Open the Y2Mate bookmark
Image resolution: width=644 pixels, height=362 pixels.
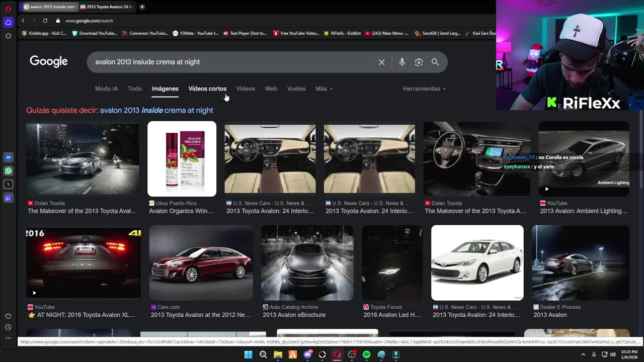point(195,33)
